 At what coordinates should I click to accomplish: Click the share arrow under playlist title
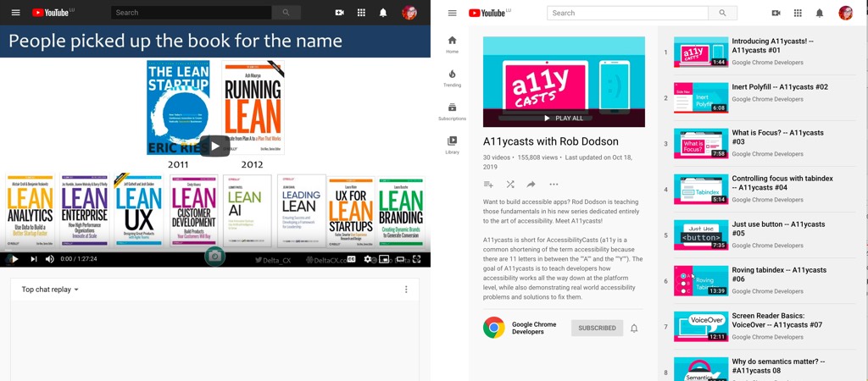click(x=531, y=184)
